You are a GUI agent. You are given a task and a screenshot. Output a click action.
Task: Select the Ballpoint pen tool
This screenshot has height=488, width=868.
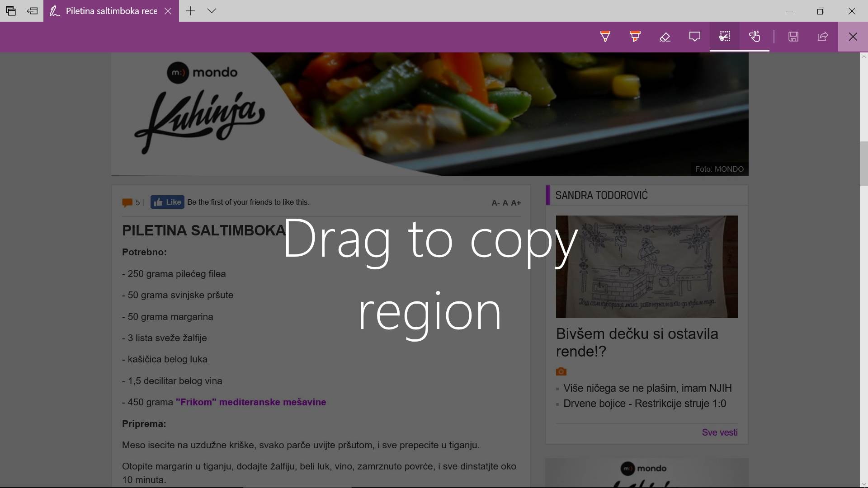(x=605, y=37)
